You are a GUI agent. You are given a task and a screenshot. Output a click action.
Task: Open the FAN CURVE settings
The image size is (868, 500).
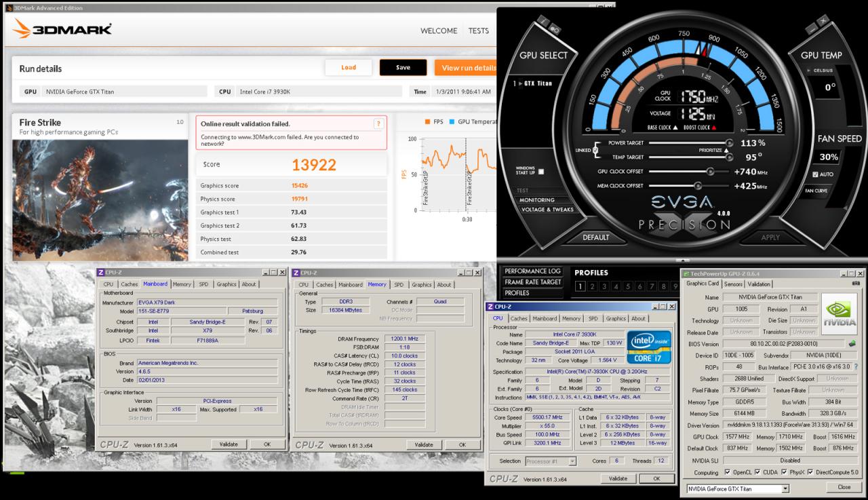point(816,191)
